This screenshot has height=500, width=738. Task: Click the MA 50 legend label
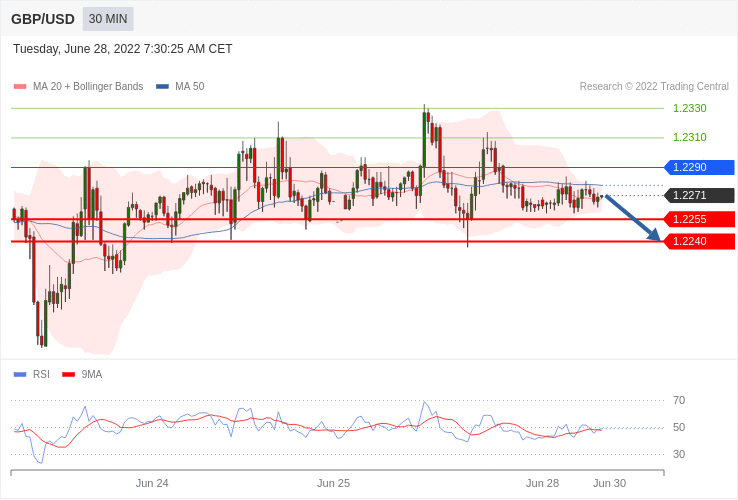(190, 87)
